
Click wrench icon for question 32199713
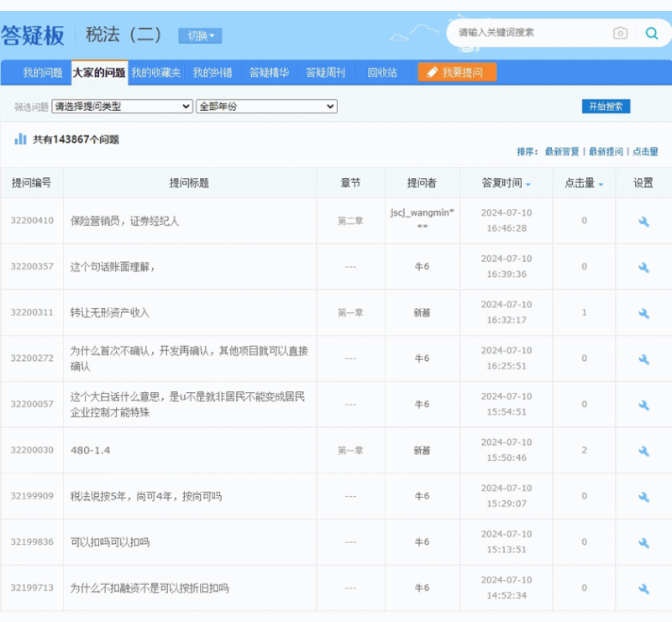tap(643, 588)
